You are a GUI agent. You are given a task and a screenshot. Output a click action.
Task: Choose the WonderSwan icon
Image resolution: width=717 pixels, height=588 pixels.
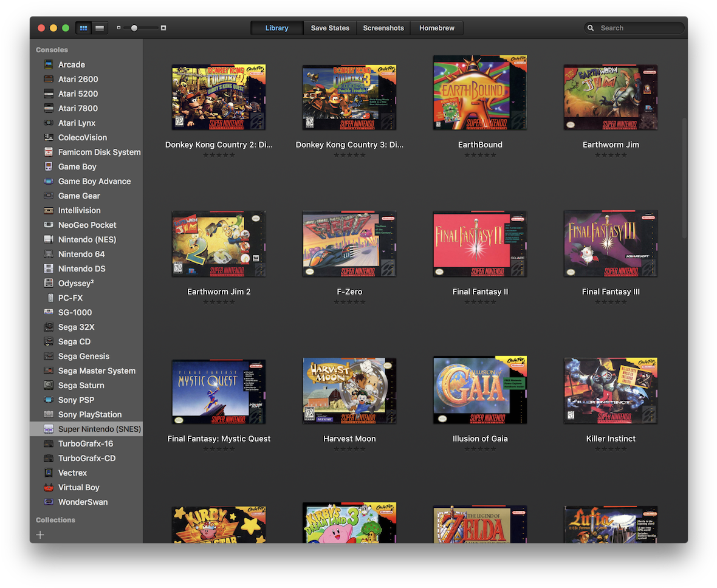pos(49,502)
